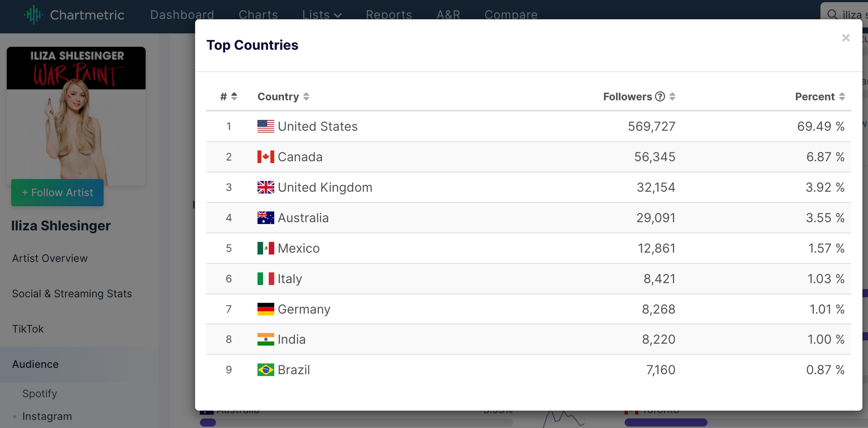The image size is (868, 428).
Task: Click the Brazil flag icon
Action: 266,370
